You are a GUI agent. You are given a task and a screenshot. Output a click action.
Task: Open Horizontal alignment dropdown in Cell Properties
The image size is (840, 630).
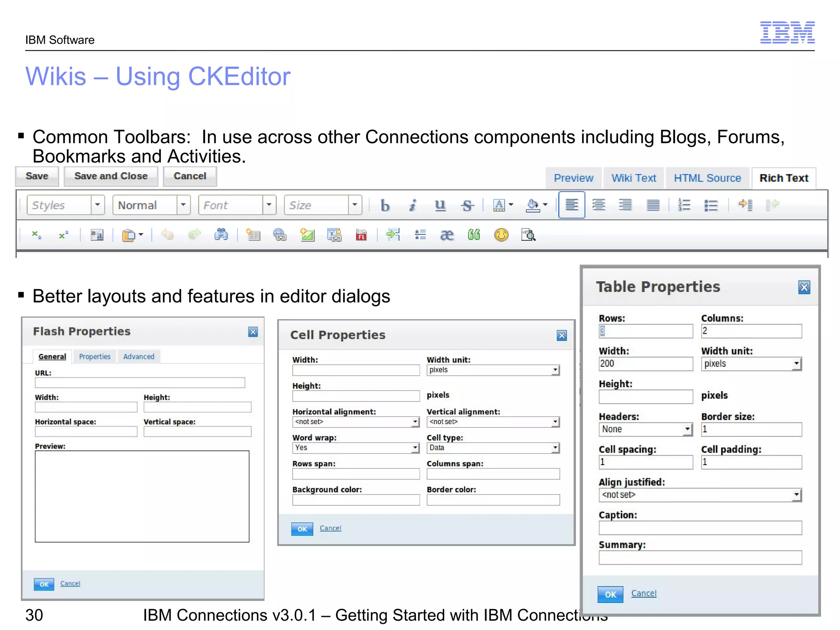tap(356, 422)
